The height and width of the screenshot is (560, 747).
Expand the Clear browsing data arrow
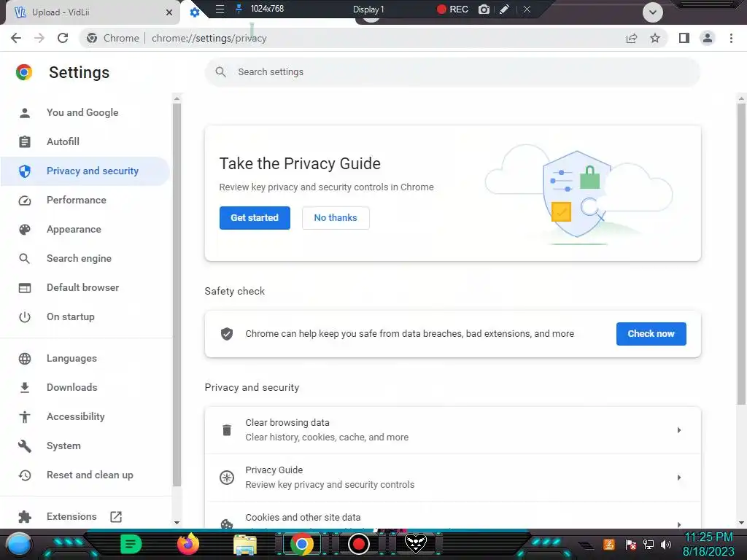(679, 430)
